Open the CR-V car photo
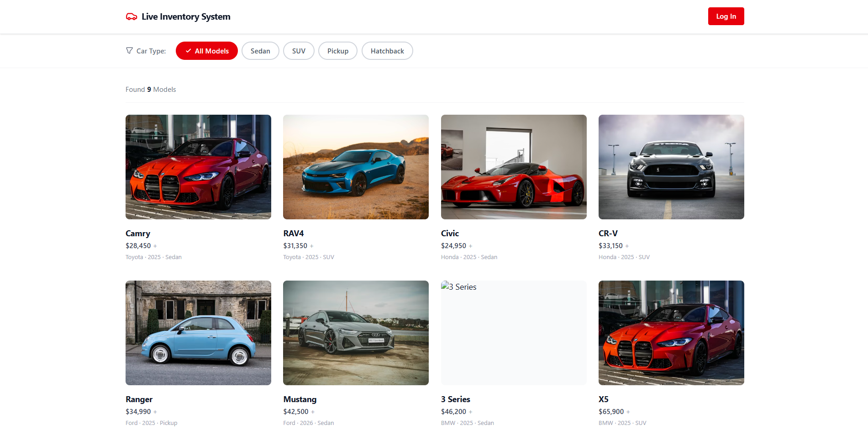Image resolution: width=868 pixels, height=430 pixels. point(671,167)
